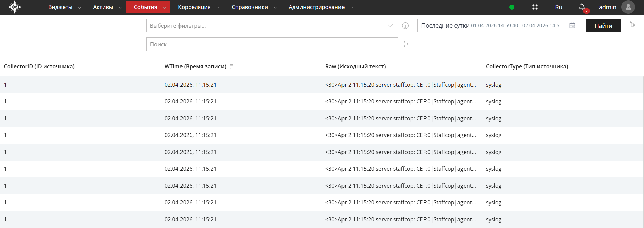Open the Активы menu
The width and height of the screenshot is (644, 228).
tap(107, 7)
